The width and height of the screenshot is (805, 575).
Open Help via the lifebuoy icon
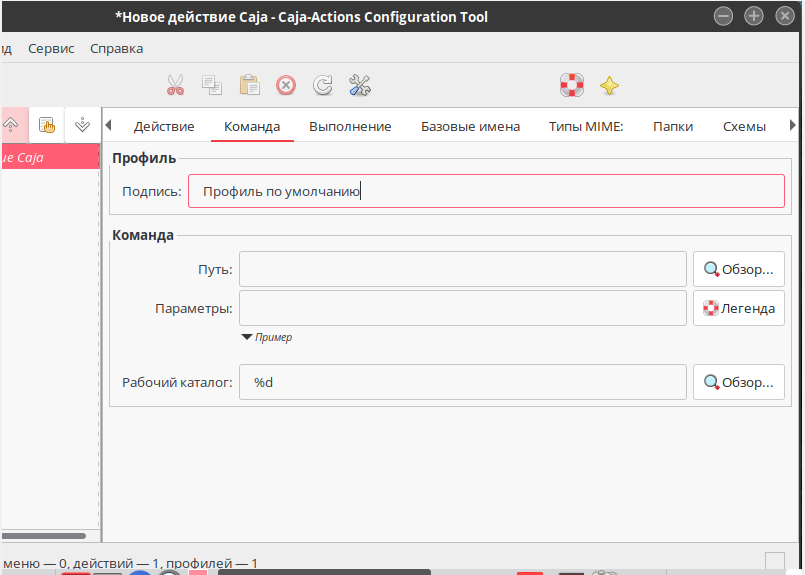[x=572, y=85]
